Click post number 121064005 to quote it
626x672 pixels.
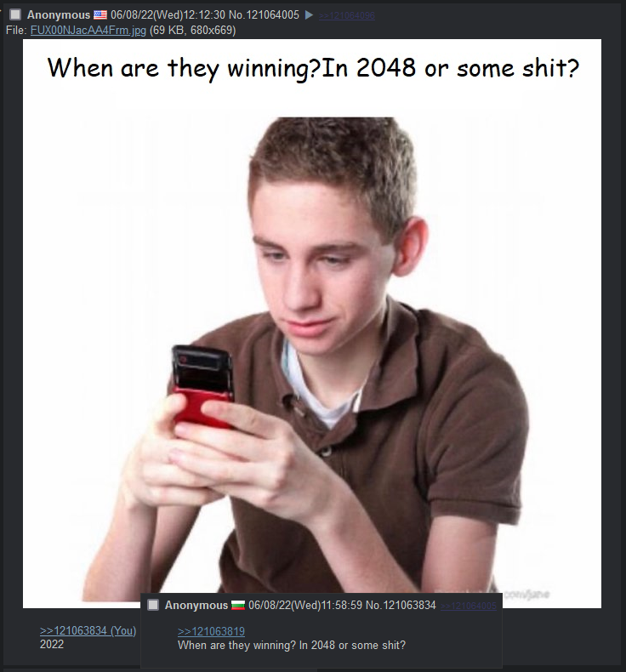(x=272, y=15)
